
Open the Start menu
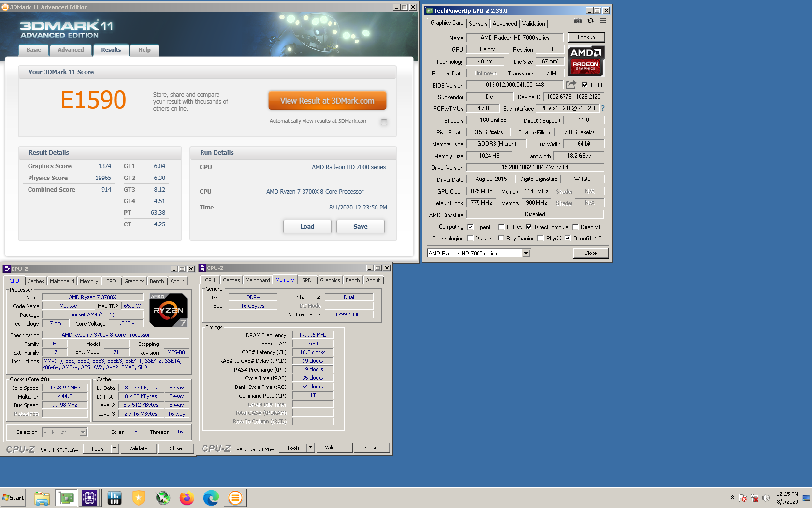[x=13, y=498]
